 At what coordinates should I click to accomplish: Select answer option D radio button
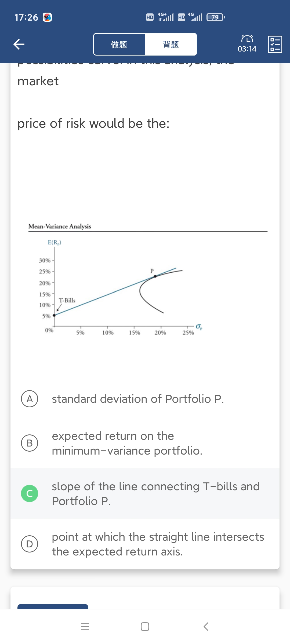pos(30,544)
